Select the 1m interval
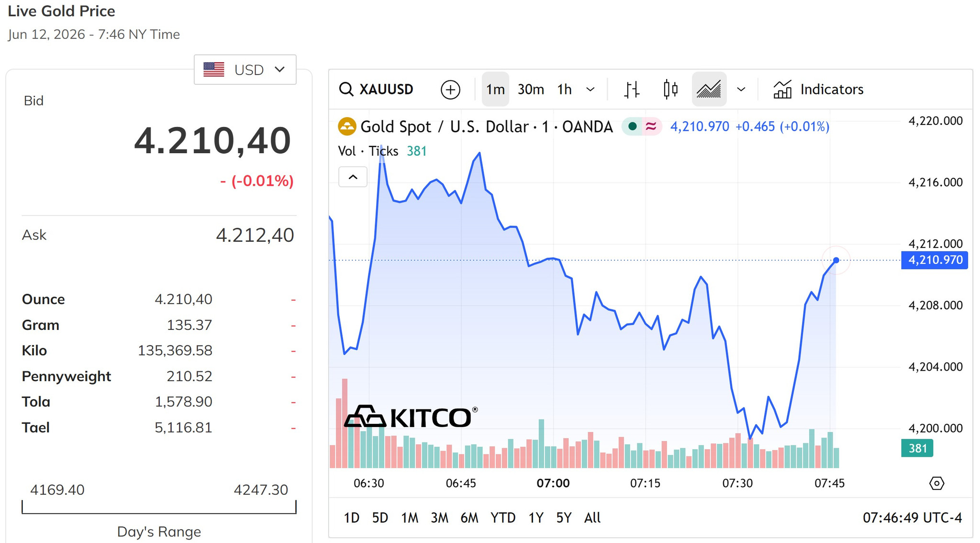The image size is (980, 543). (495, 90)
